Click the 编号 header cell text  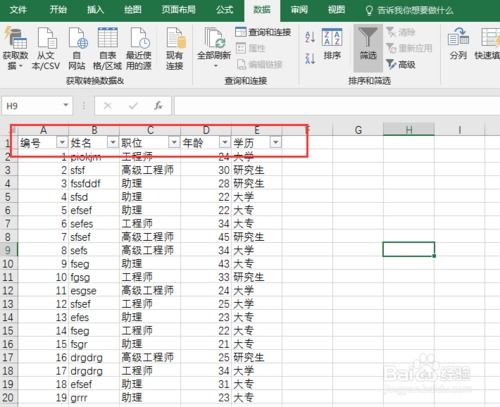tap(30, 143)
